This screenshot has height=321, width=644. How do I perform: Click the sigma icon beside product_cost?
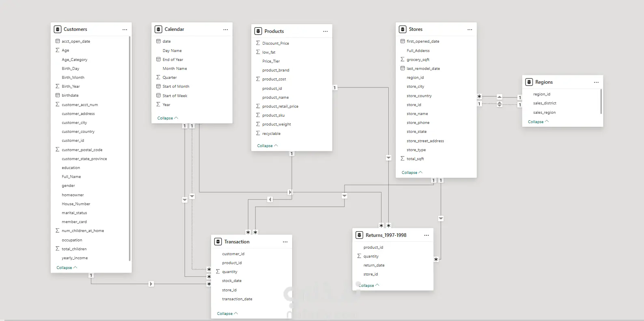tap(258, 79)
